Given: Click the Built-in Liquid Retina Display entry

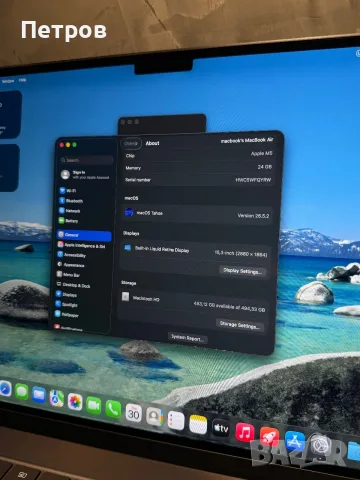Looking at the screenshot, I should (x=162, y=249).
